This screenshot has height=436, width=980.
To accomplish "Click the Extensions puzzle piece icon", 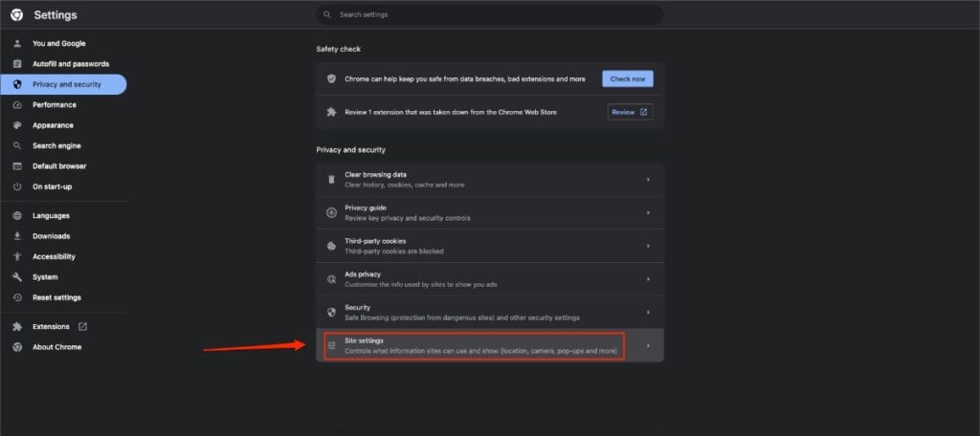I will [17, 327].
